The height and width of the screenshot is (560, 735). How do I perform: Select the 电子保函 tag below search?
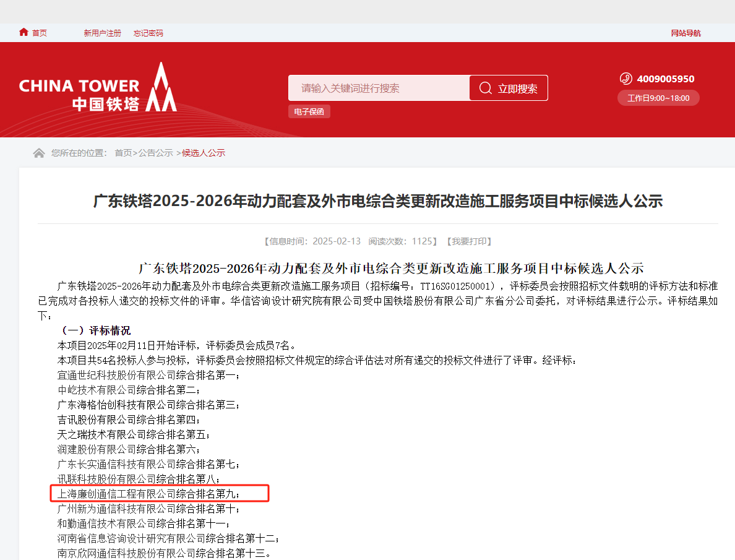click(309, 112)
